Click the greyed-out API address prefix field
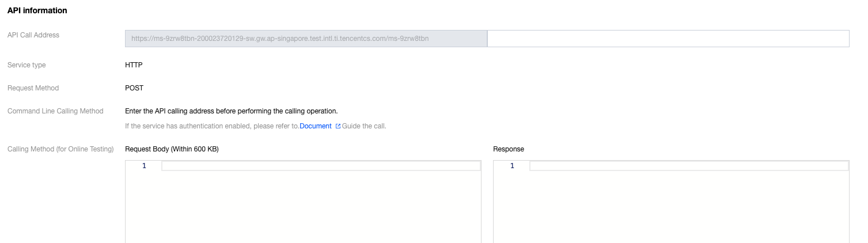 [x=306, y=39]
